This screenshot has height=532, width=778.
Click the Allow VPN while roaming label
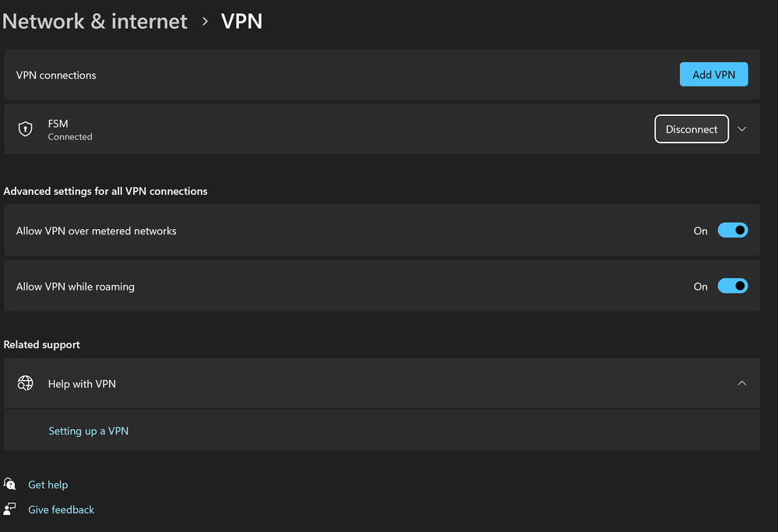76,287
